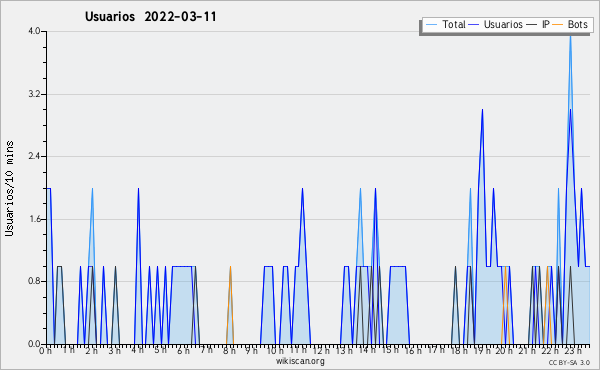Click the 16 h axis label
The image size is (600, 370).
413,351
